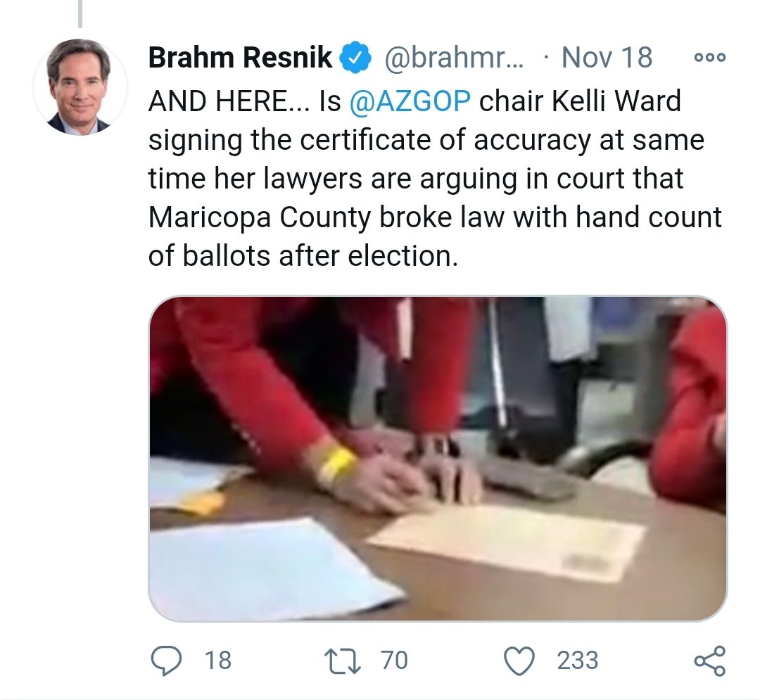Open the embedded video thumbnail
The image size is (760, 700).
(x=438, y=458)
